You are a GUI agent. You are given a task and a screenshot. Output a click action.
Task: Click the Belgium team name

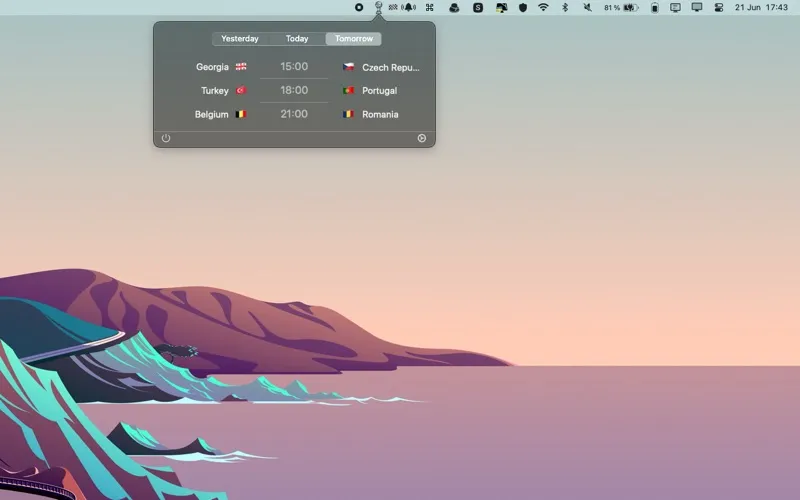click(212, 114)
